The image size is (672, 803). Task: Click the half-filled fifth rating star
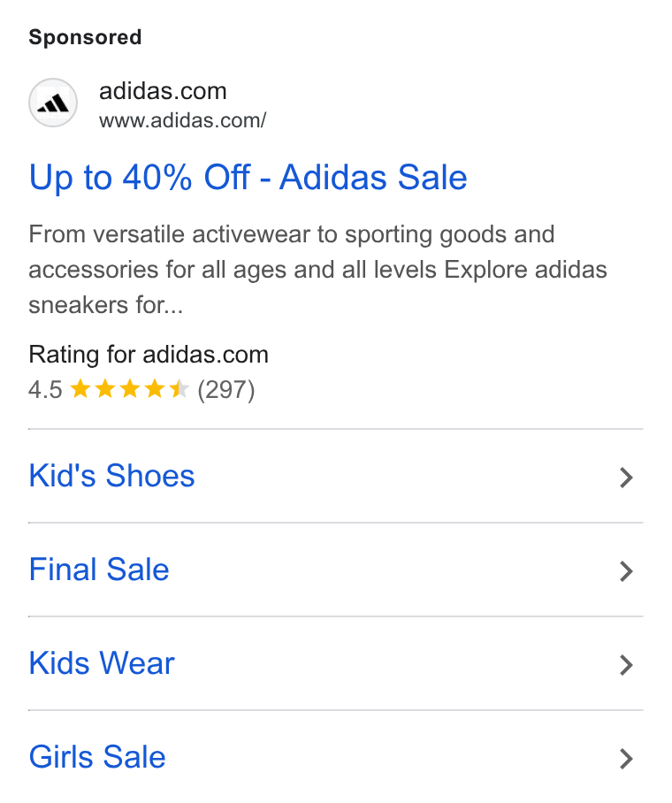(x=179, y=389)
